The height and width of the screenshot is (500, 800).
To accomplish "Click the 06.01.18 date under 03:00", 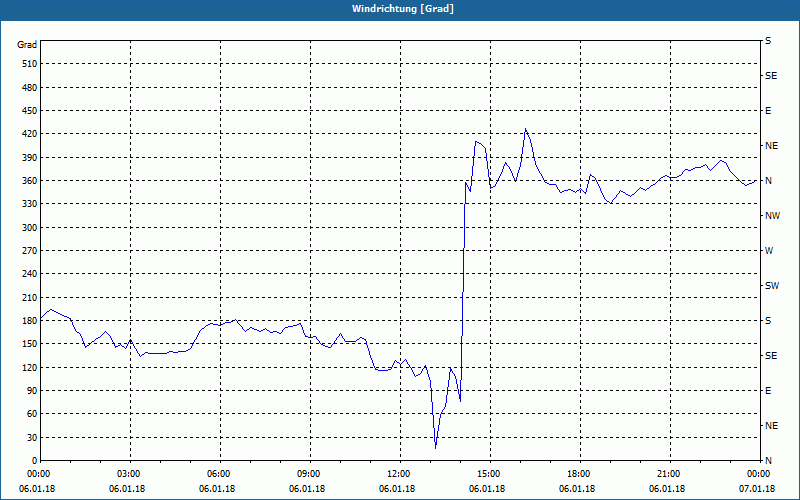I will 127,489.
